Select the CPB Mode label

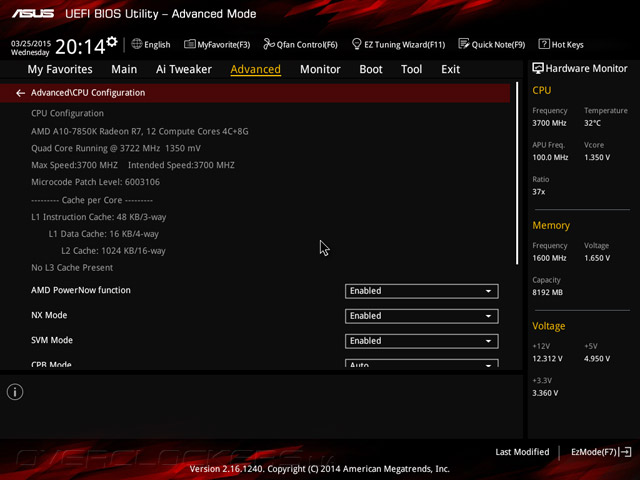point(51,364)
